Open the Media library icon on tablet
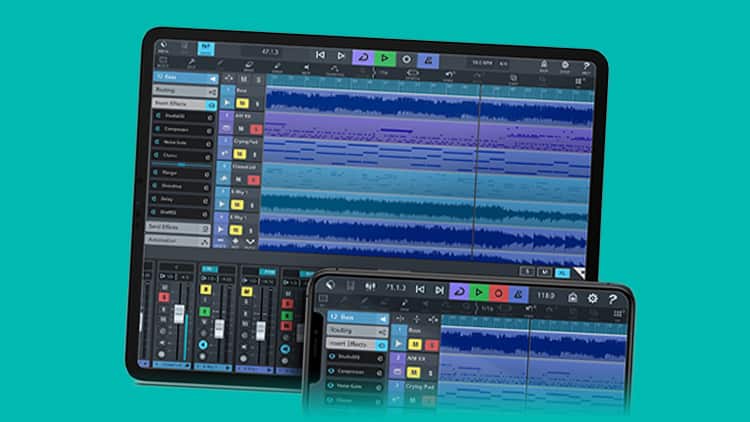Image resolution: width=750 pixels, height=422 pixels. 163,46
